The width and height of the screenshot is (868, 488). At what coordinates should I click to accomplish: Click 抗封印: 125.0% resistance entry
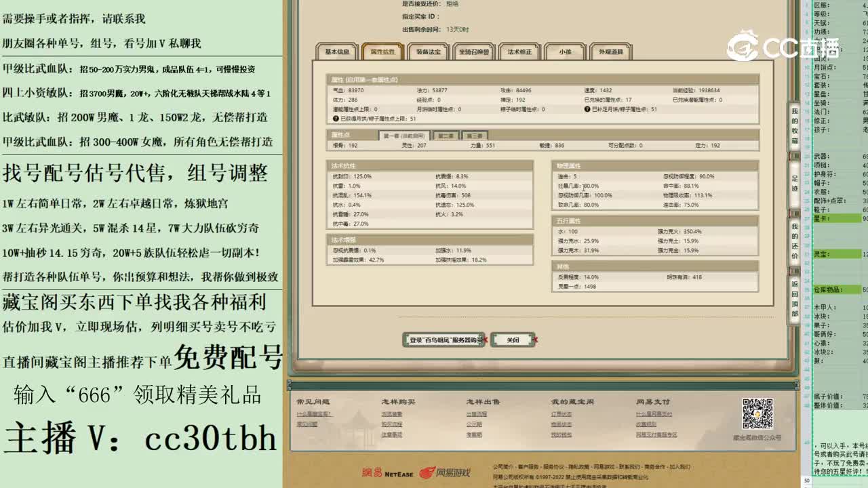click(x=352, y=176)
